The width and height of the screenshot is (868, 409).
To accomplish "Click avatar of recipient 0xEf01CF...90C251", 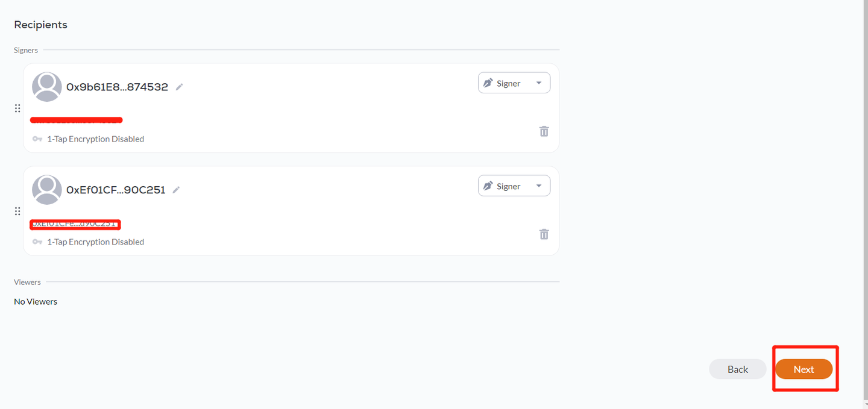I will (46, 190).
